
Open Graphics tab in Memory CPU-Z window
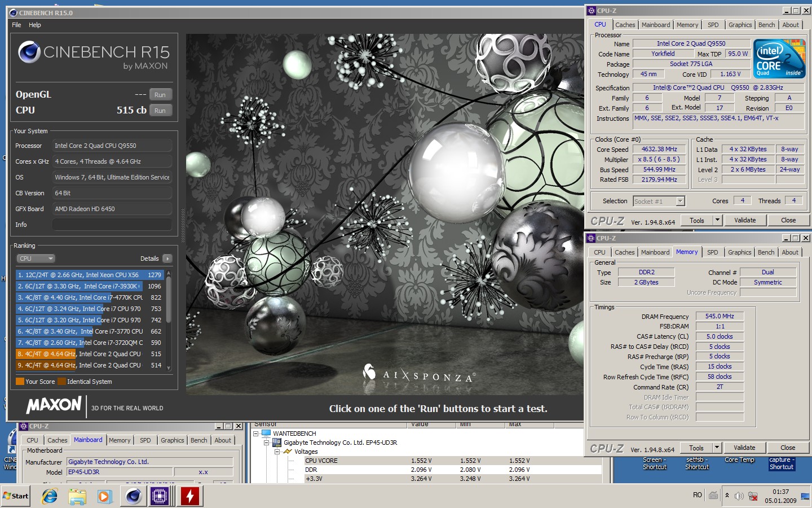coord(740,252)
